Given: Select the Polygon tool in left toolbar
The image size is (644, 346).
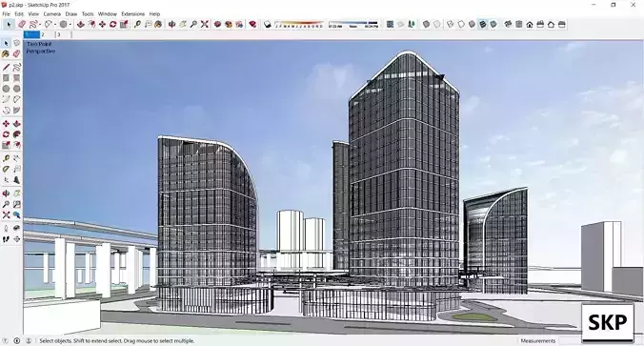Looking at the screenshot, I should (16, 89).
